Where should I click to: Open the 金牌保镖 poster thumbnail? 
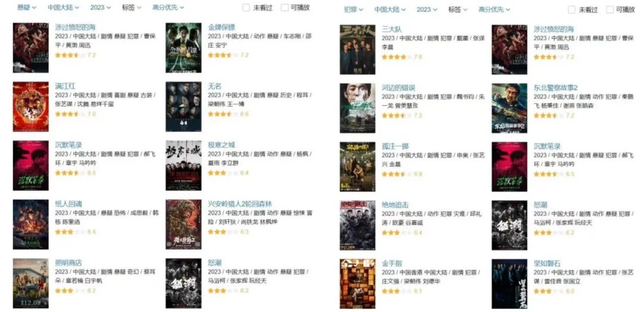[184, 48]
